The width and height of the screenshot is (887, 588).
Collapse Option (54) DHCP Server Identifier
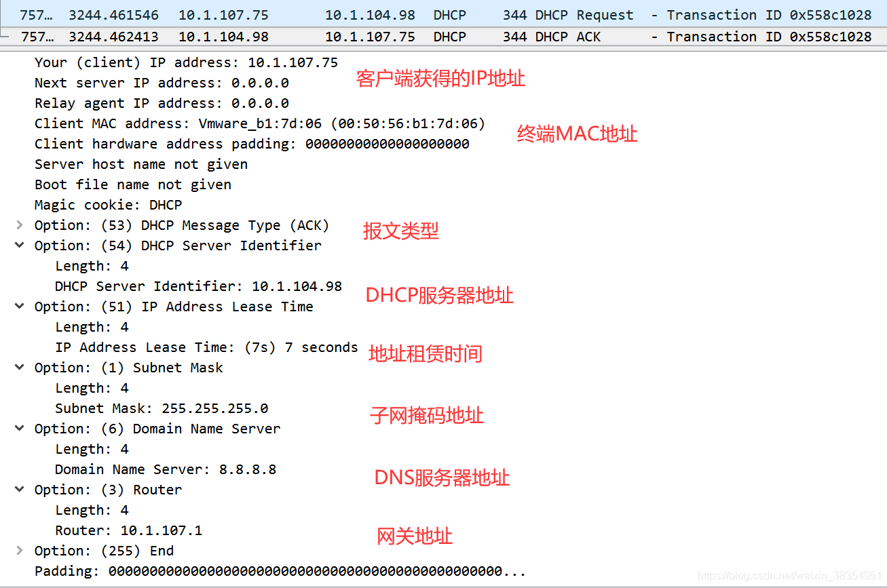(20, 246)
